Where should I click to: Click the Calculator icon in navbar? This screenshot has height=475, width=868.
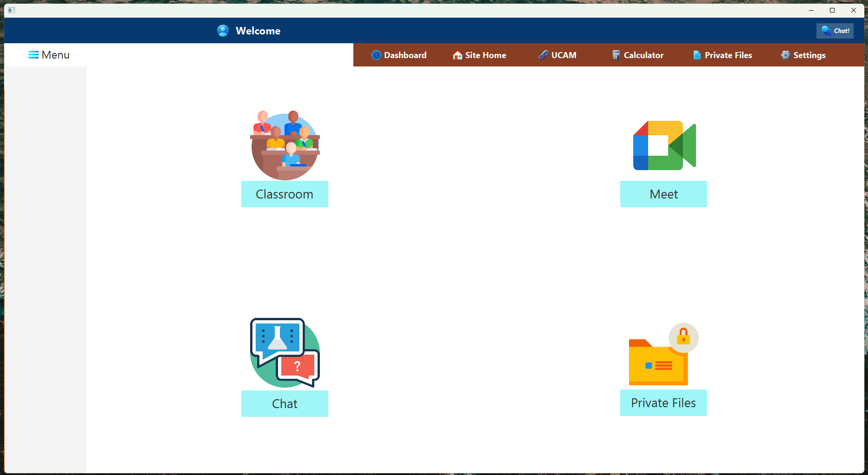[616, 55]
